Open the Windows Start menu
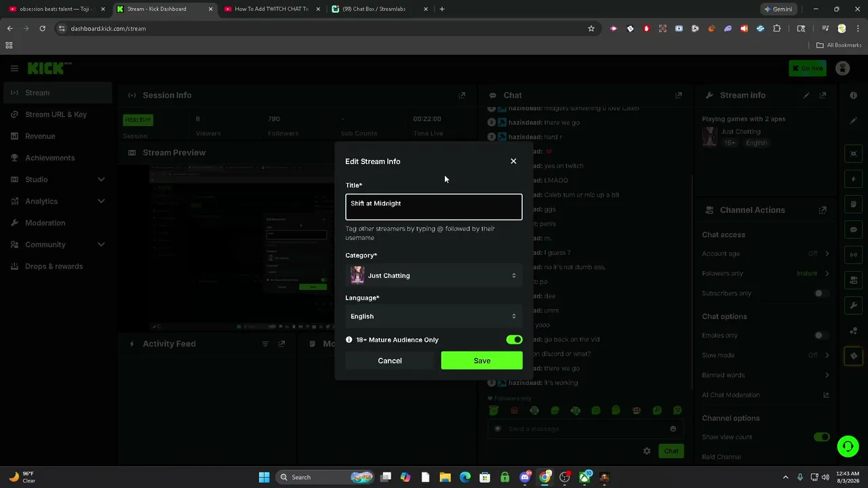Image resolution: width=868 pixels, height=488 pixels. 264,477
